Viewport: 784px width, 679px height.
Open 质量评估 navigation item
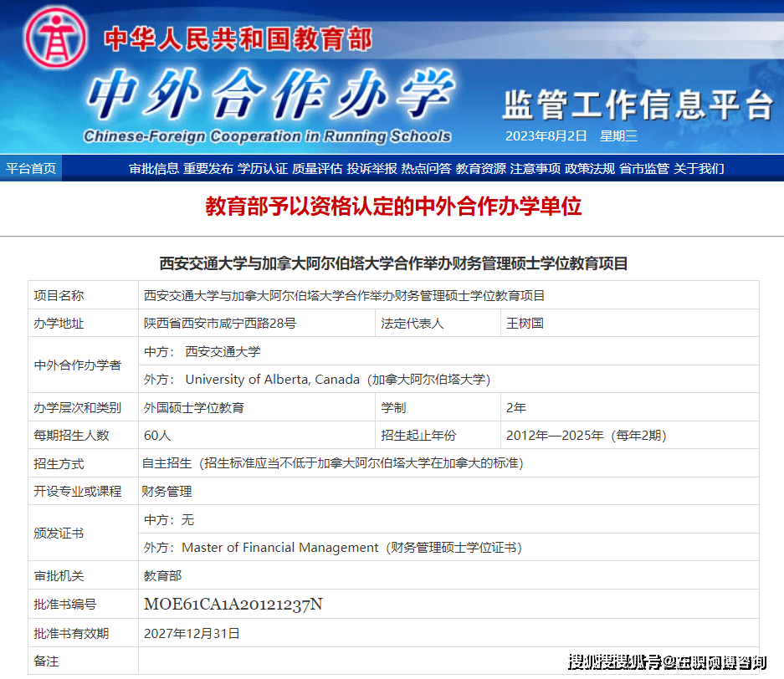click(317, 169)
